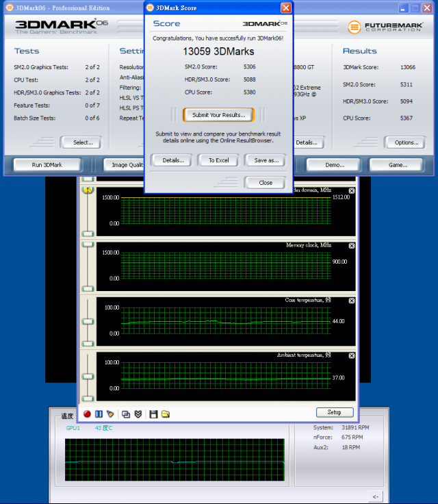Viewport: 438px width, 504px height.
Task: Click the detach windows icon in monitor toolbar
Action: click(126, 414)
